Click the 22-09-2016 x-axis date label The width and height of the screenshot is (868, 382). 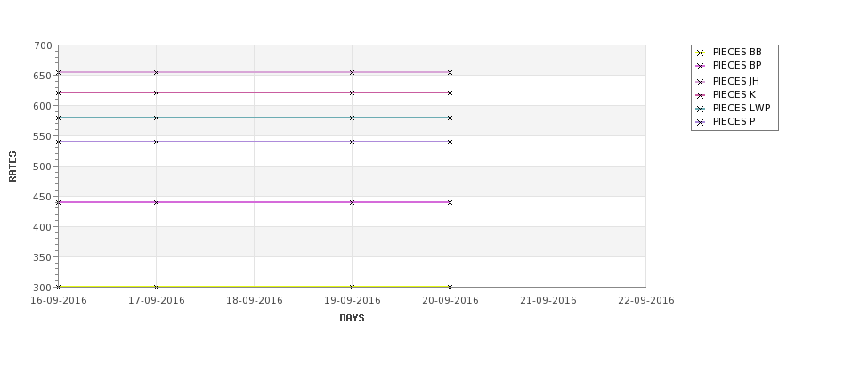[646, 301]
